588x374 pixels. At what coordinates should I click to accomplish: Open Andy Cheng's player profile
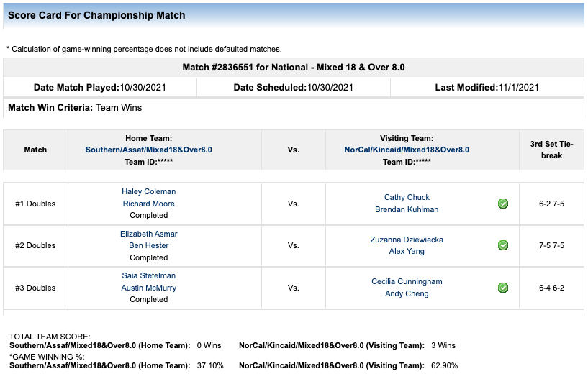point(407,293)
